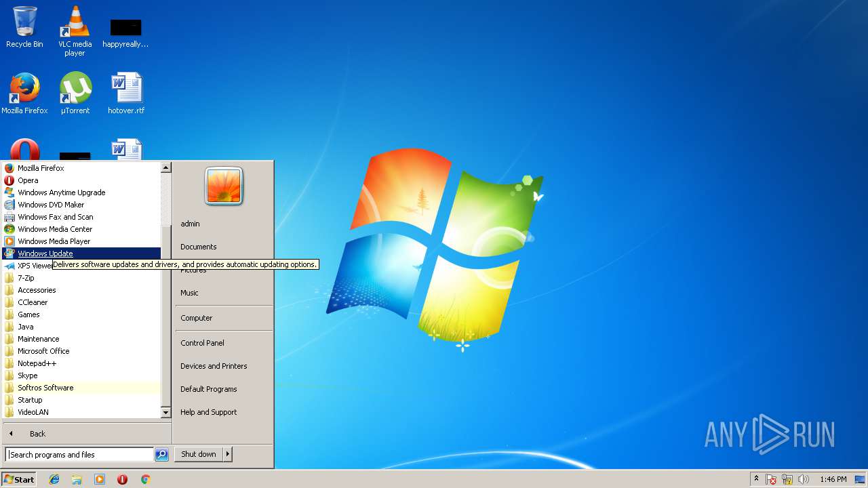Go Back to the main Start menu
The image size is (868, 488).
[87, 434]
